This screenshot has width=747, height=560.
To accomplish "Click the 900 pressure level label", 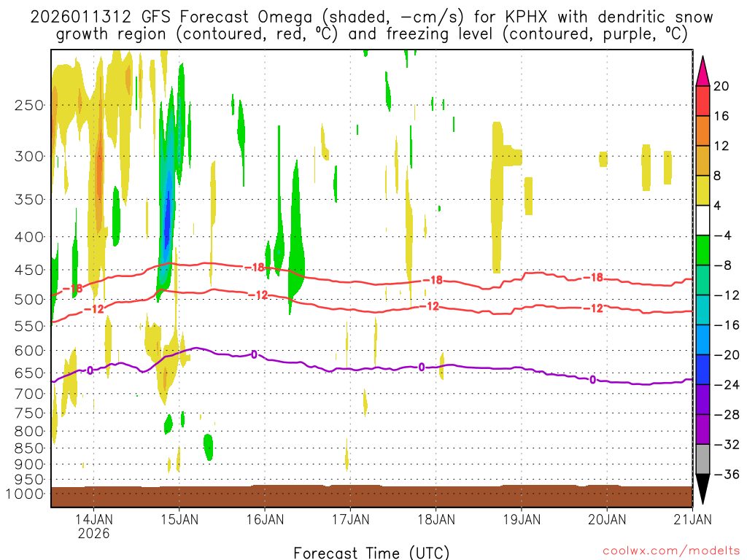I will coord(29,464).
